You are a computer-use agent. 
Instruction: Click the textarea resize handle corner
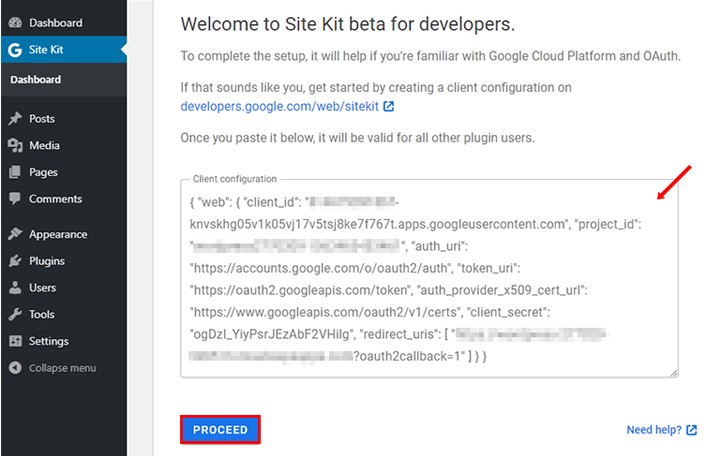tap(674, 373)
